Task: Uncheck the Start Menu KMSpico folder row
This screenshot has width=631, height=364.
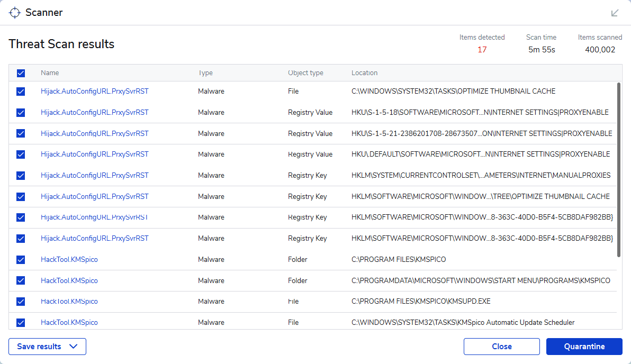Action: coord(21,280)
